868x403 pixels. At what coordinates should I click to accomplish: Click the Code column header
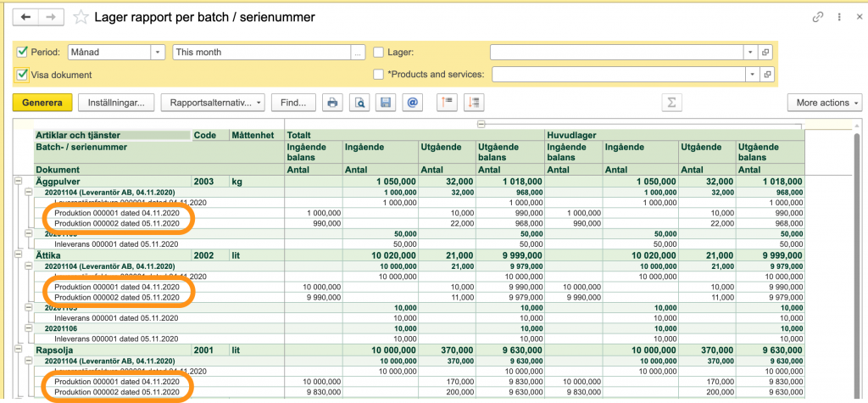point(211,135)
